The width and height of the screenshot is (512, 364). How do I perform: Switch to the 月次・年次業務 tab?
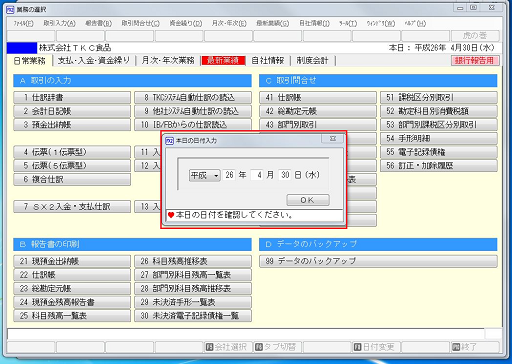click(168, 61)
